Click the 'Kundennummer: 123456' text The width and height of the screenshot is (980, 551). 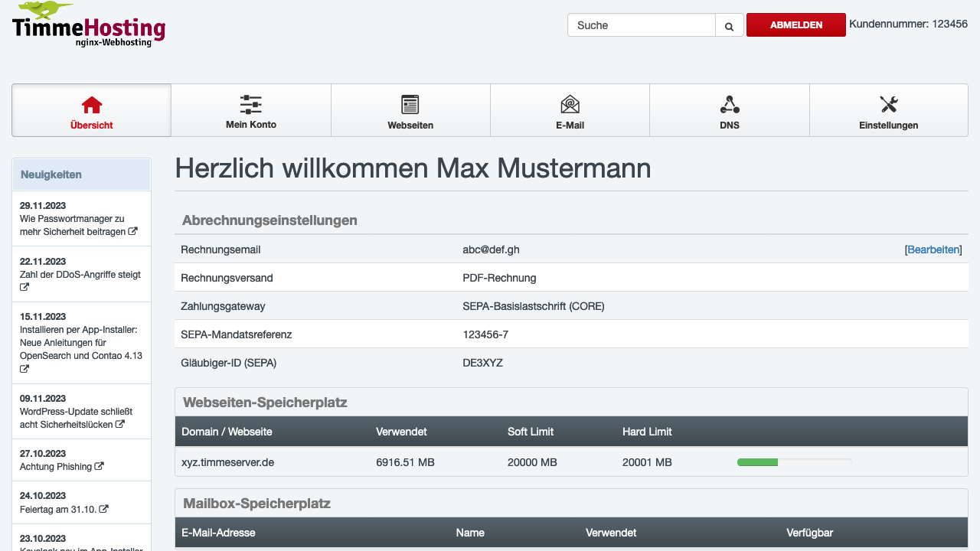point(908,24)
